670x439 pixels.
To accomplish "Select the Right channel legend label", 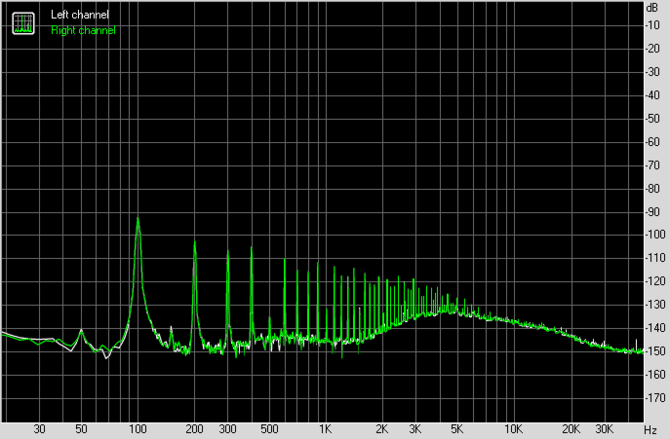I will 83,30.
